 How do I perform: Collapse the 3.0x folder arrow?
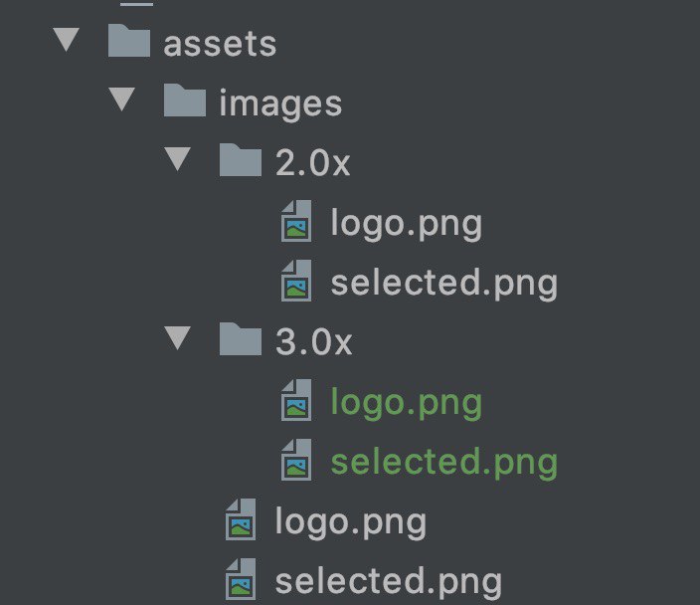(177, 337)
